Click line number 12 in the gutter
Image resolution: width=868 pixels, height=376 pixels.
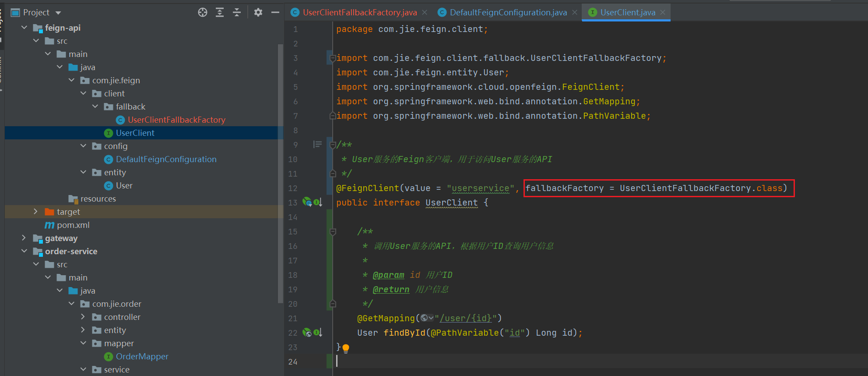coord(293,188)
